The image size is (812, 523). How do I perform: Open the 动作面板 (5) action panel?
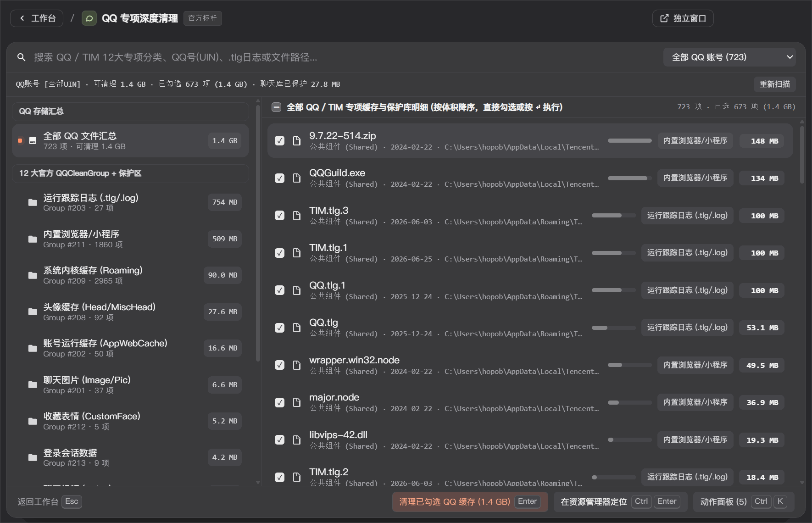click(744, 502)
